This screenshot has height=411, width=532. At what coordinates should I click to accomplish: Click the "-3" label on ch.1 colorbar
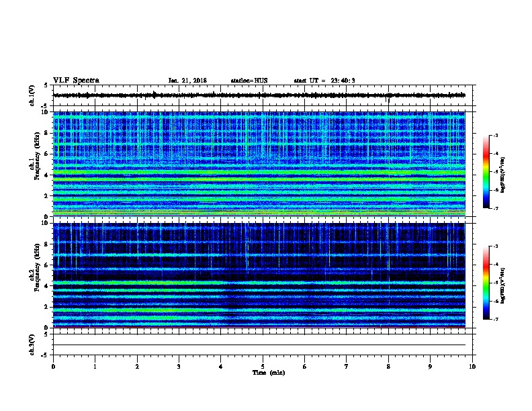(x=496, y=135)
